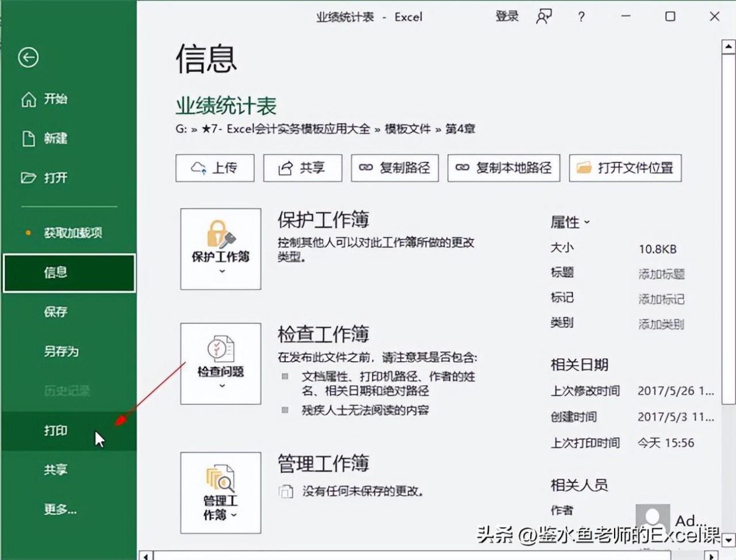Open the 保护工作簿 dropdown button

click(x=221, y=249)
